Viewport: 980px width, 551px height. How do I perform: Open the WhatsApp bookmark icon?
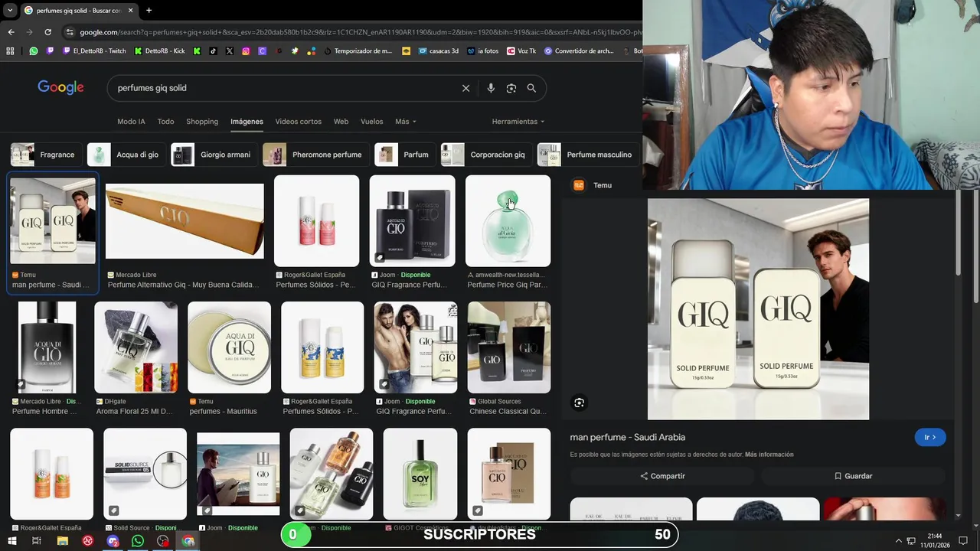pos(34,51)
